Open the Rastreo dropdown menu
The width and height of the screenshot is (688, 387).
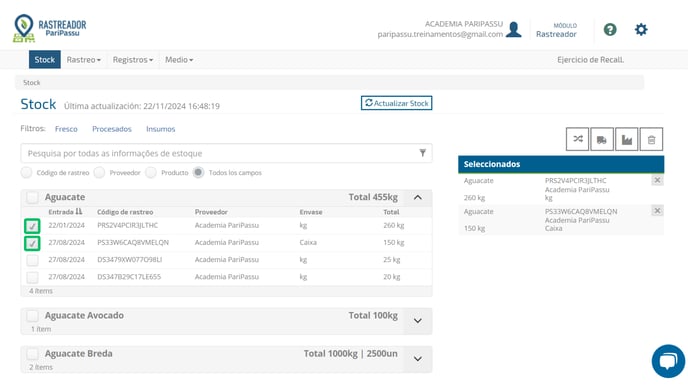click(84, 60)
